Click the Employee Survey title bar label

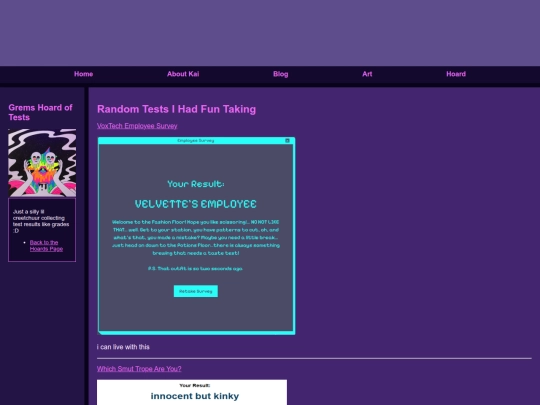pyautogui.click(x=196, y=141)
